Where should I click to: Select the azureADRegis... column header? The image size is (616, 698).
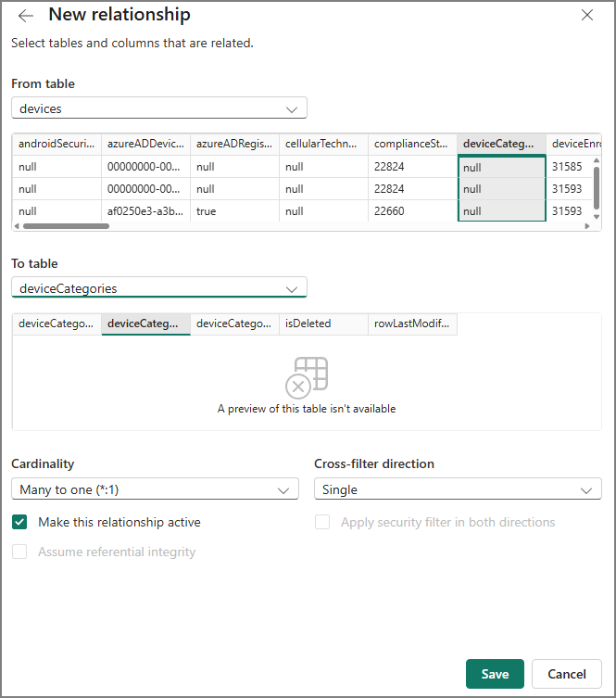235,144
